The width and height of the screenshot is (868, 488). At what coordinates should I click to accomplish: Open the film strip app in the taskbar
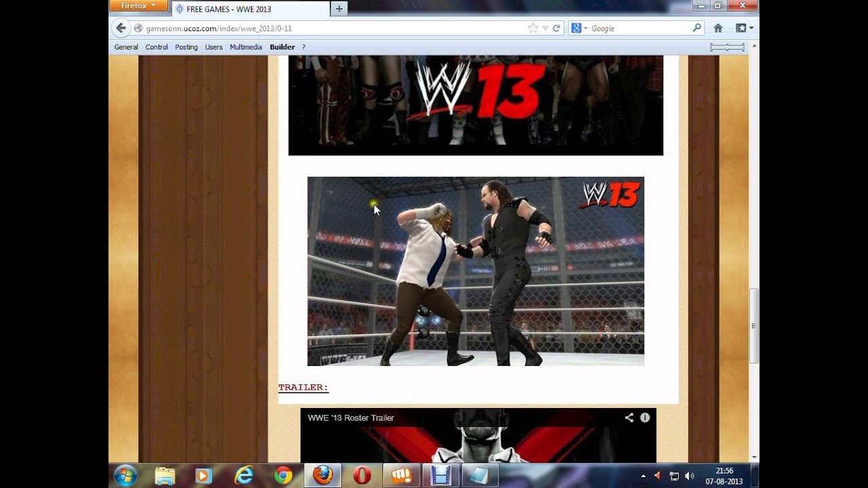pyautogui.click(x=441, y=476)
